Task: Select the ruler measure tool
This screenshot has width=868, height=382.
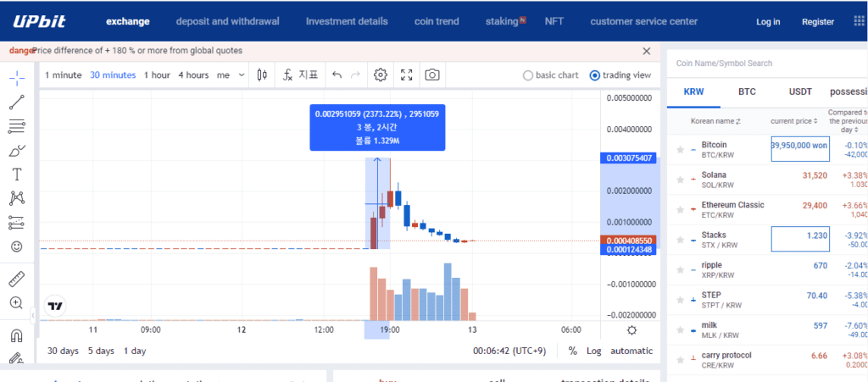Action: (x=17, y=280)
